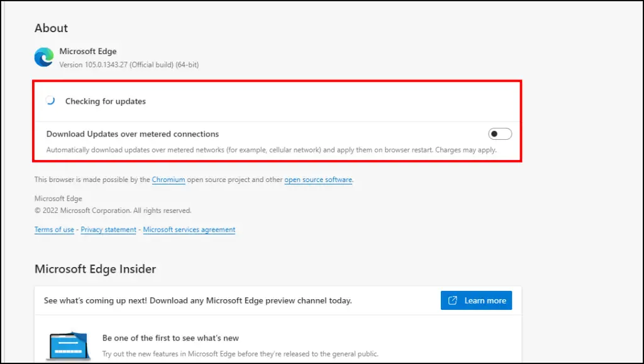Click 'Automatically download updates over metered networks' description
The image size is (644, 364).
(x=272, y=150)
